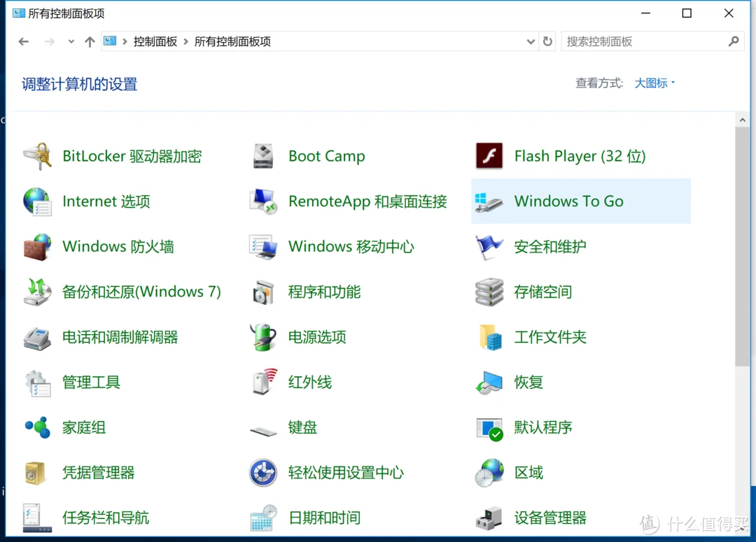
Task: Open the Windows 防火墙 brick wall icon
Action: point(37,247)
